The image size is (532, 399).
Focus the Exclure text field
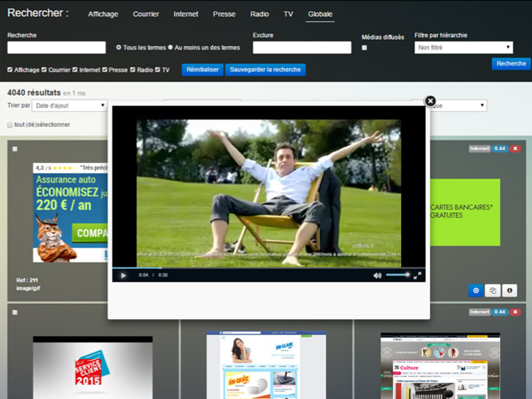[302, 47]
